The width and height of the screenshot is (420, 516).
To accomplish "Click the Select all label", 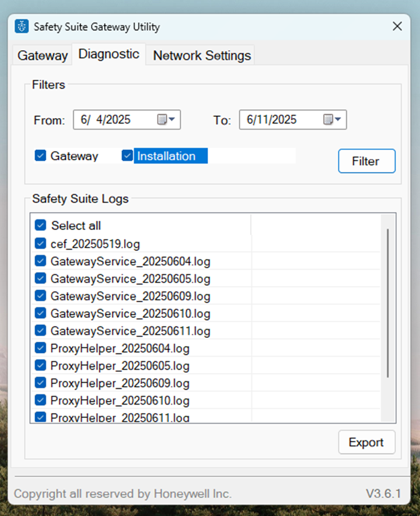I will pyautogui.click(x=76, y=226).
